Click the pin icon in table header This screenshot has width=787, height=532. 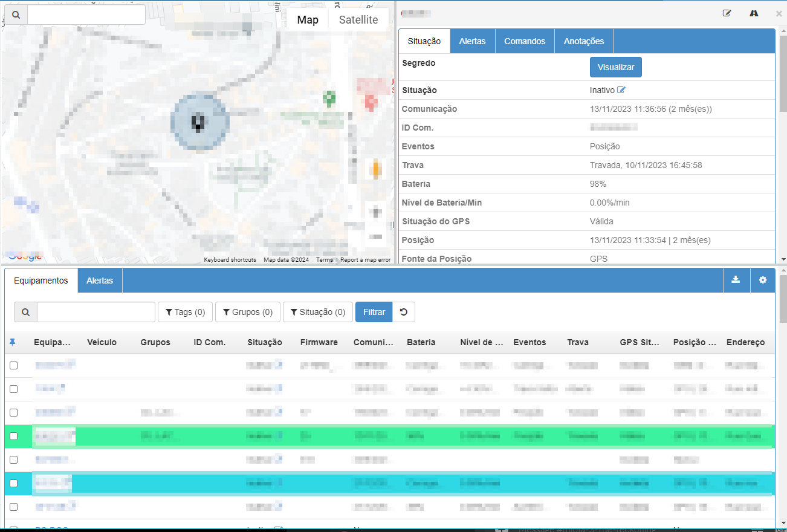[13, 342]
